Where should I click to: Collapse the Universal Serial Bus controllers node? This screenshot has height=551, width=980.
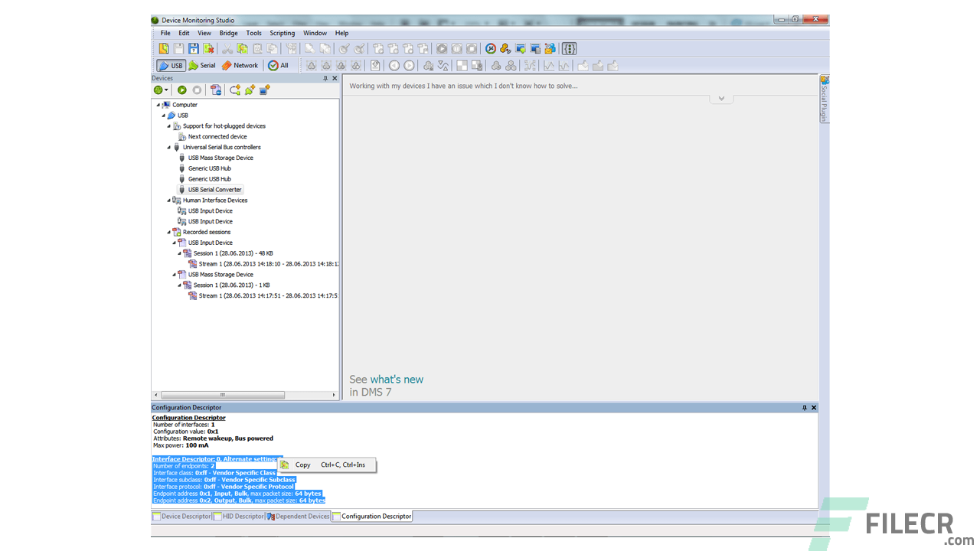[x=168, y=147]
